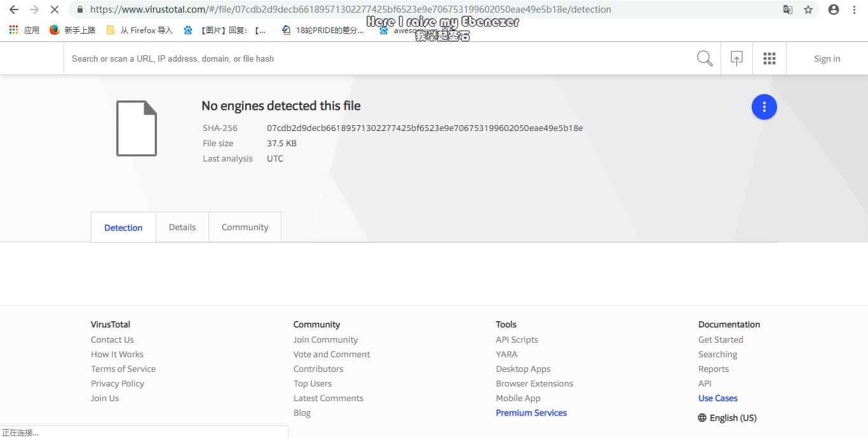Open the 【图片】回复 bookmark
This screenshot has height=438, width=868.
pyautogui.click(x=225, y=30)
